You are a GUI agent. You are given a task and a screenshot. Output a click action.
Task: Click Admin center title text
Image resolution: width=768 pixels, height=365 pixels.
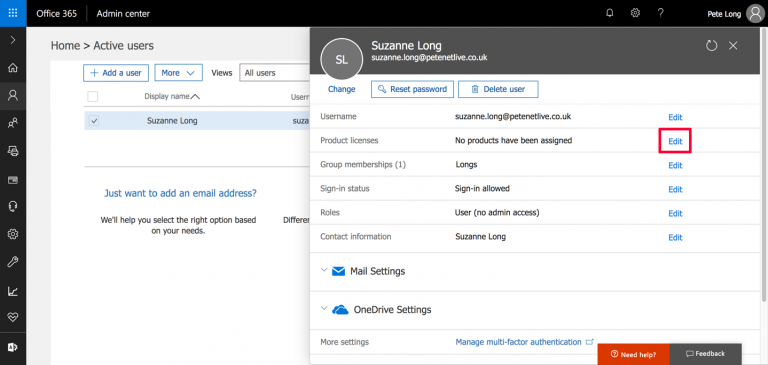(x=123, y=14)
